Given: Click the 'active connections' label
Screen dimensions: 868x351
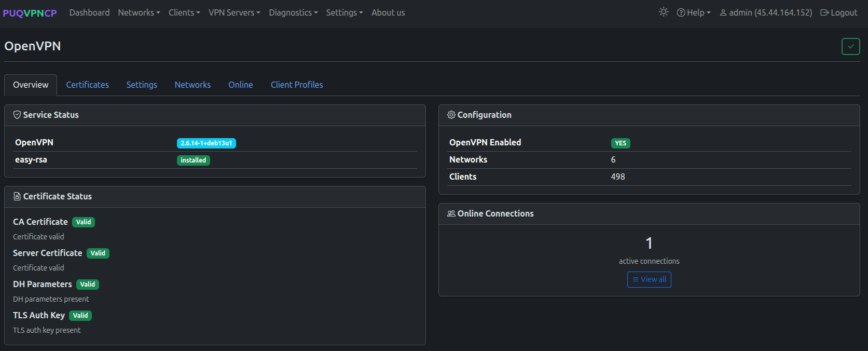Looking at the screenshot, I should point(649,261).
